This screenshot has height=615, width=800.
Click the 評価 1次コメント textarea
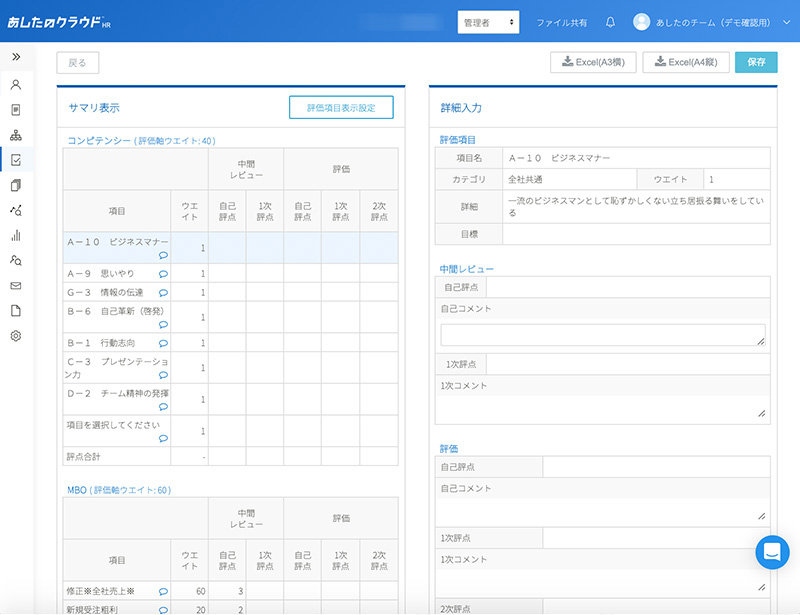(603, 583)
